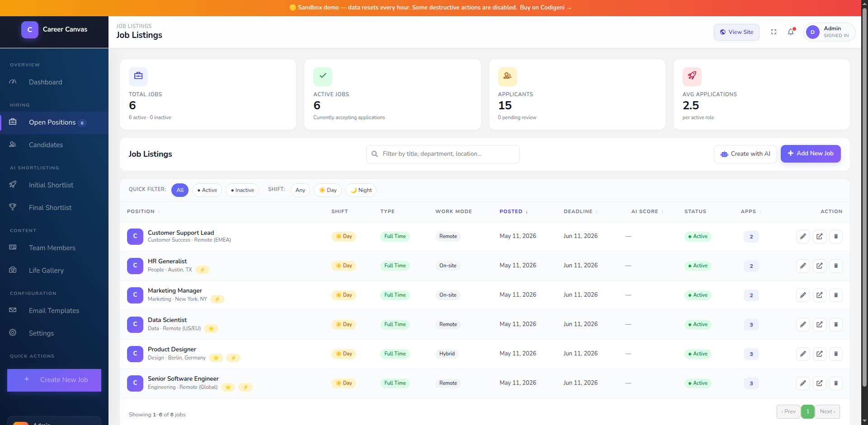
Task: Go to Dashboard in sidebar
Action: [54, 82]
